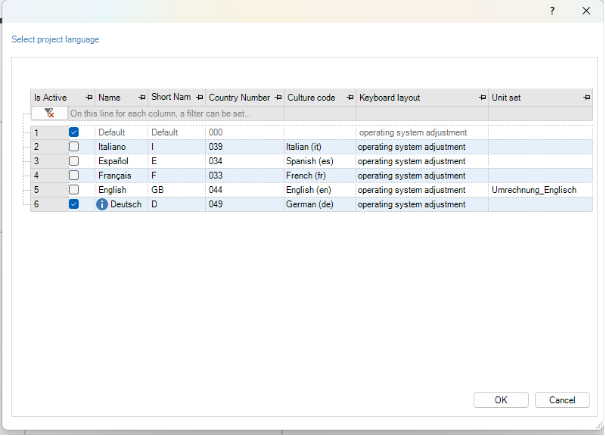This screenshot has height=436, width=605.
Task: Click the German (de) culture code cell
Action: tap(320, 204)
